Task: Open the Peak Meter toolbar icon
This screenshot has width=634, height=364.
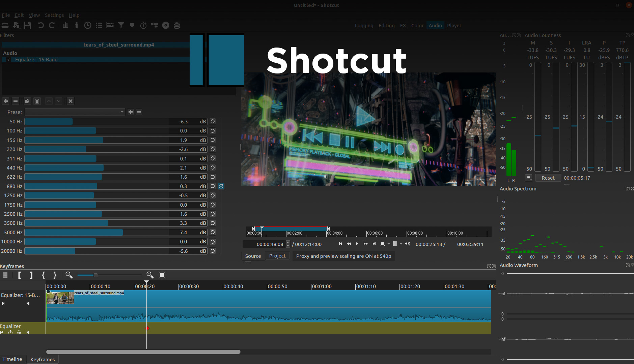Action: 65,25
